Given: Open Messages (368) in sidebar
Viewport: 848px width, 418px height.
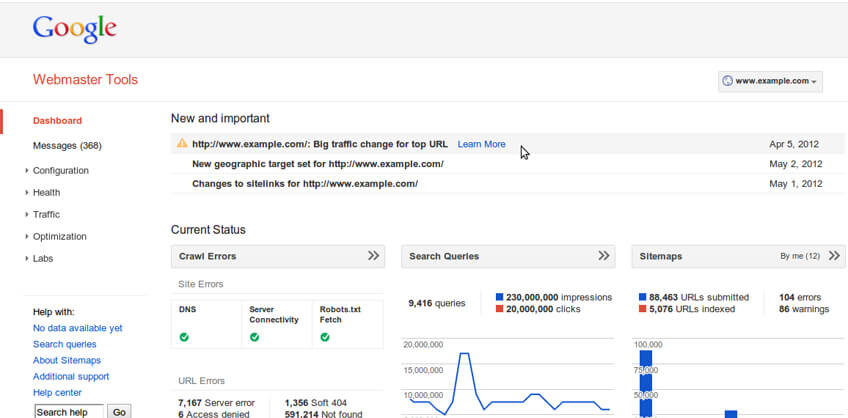Looking at the screenshot, I should (67, 146).
